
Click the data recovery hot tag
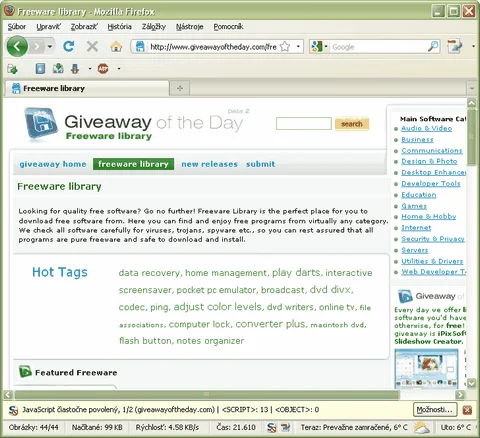pos(149,273)
